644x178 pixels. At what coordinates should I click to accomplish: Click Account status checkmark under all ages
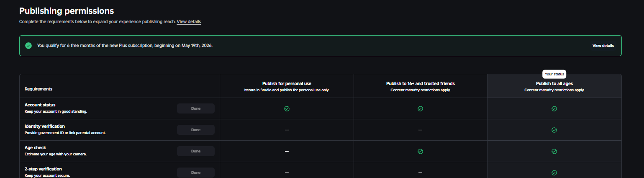554,108
